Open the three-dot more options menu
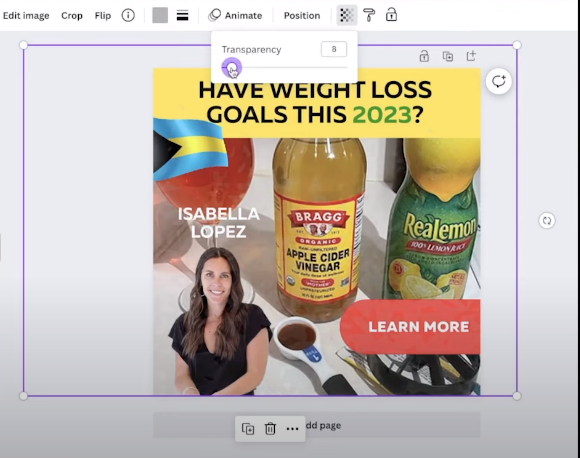 pyautogui.click(x=292, y=429)
